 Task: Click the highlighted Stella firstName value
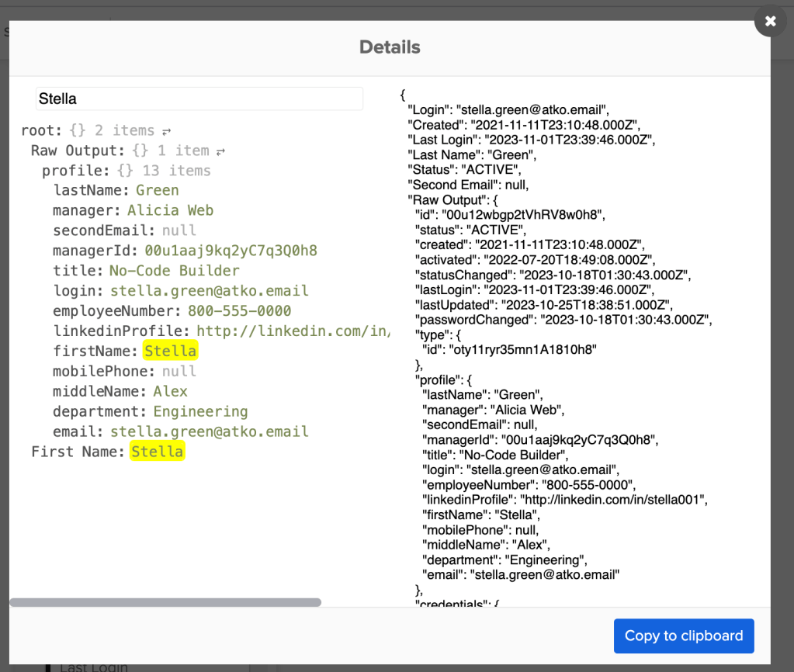point(170,351)
